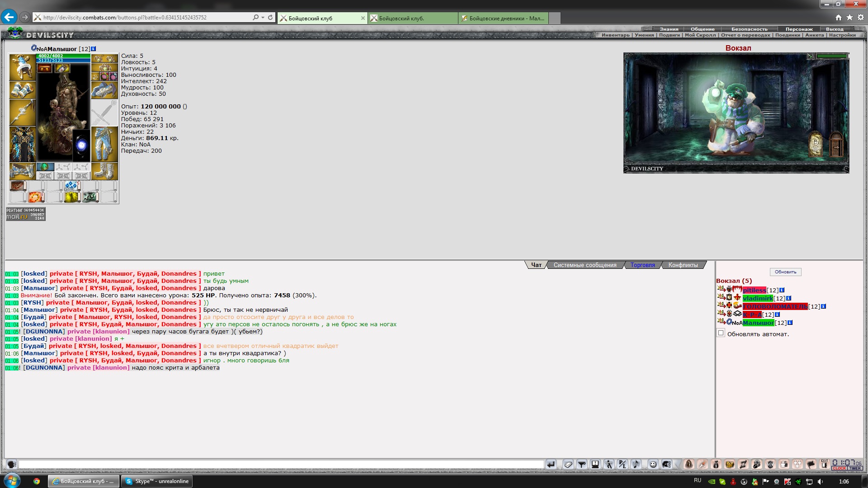Open the Анкета link
The width and height of the screenshot is (868, 488).
pyautogui.click(x=814, y=35)
